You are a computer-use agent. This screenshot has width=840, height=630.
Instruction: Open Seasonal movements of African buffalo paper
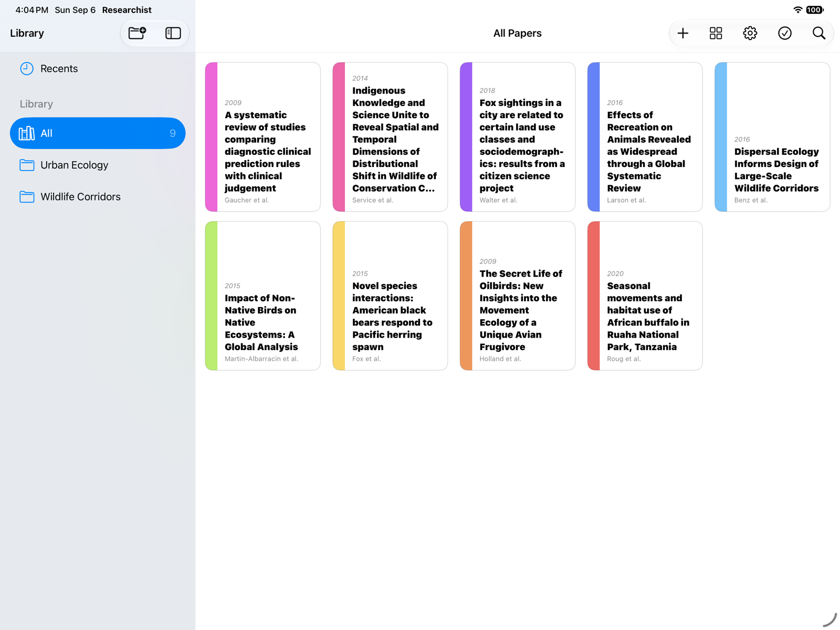click(645, 296)
